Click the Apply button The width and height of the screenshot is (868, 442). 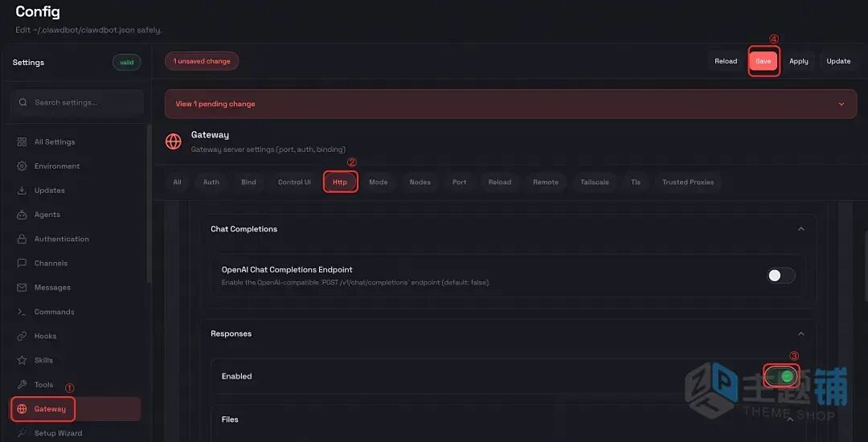tap(798, 61)
